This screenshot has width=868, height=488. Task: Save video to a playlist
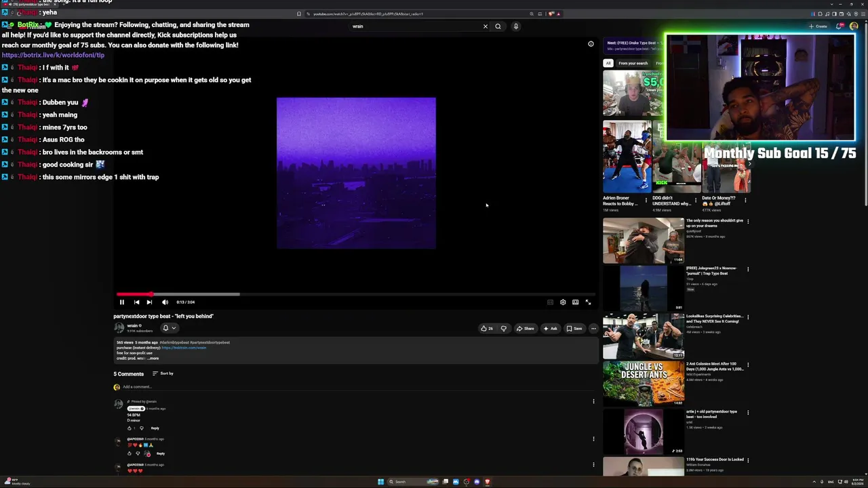[574, 329]
